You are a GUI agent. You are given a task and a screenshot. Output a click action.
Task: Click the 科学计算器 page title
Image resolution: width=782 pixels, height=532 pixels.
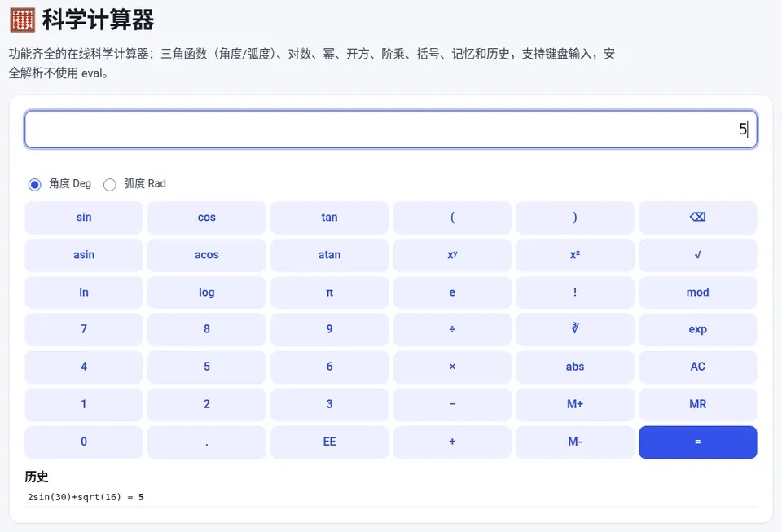tap(98, 20)
